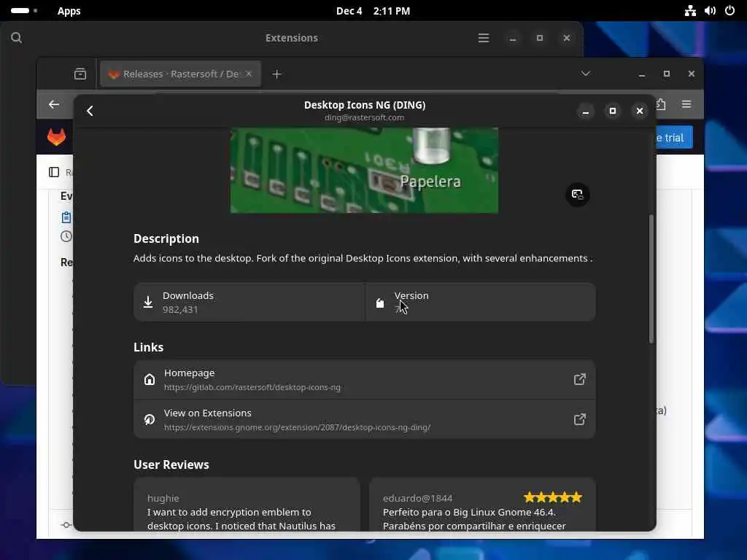The image size is (747, 560).
Task: Open the browser extensions puzzle icon
Action: [x=661, y=104]
